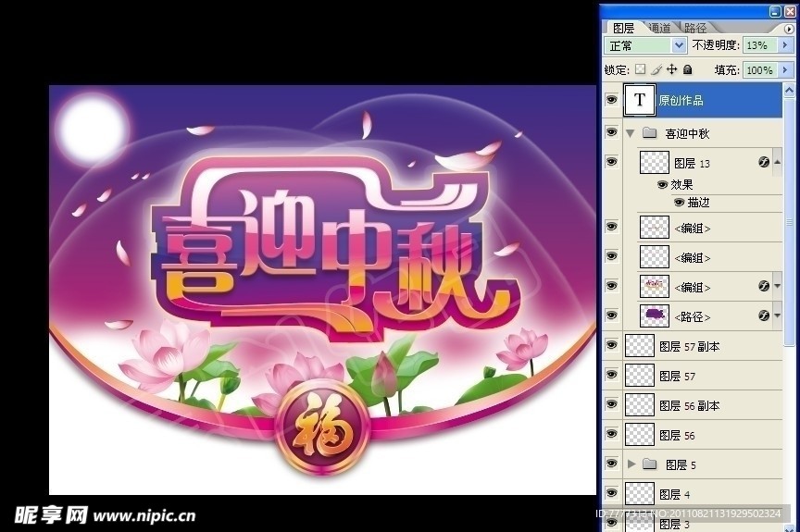Hide the 图层 56 layer

[x=611, y=434]
